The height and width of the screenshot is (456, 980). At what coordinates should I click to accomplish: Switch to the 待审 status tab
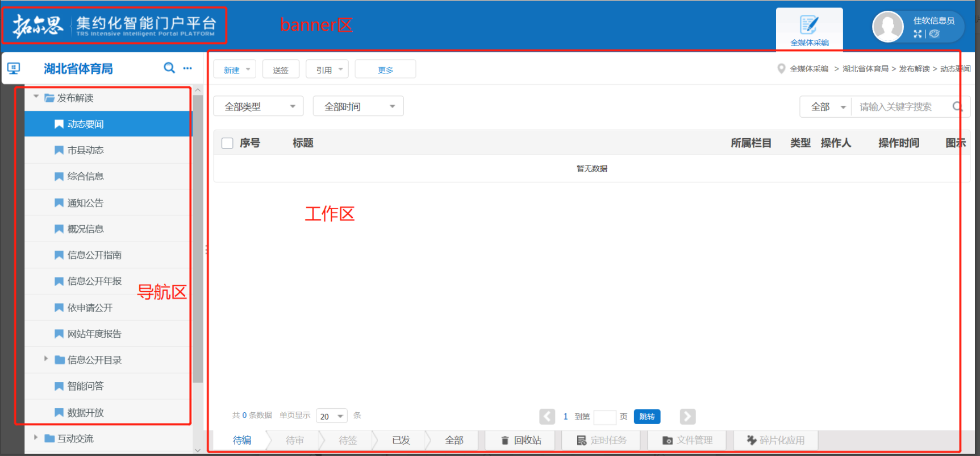[x=295, y=440]
